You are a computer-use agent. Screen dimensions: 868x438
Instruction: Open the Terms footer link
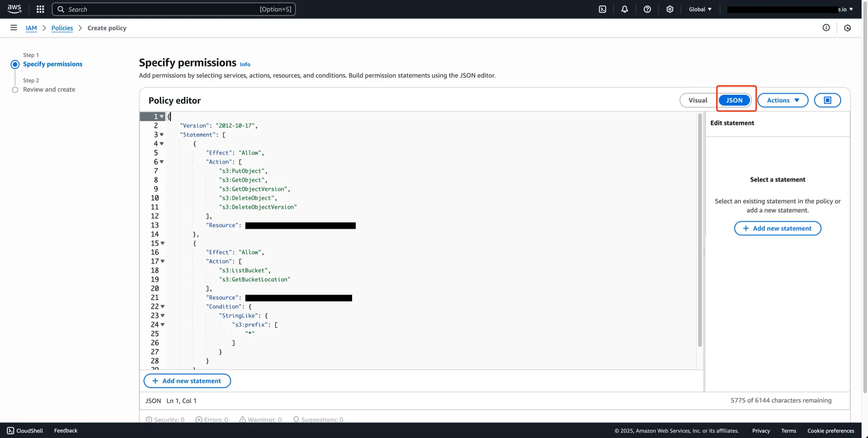click(x=788, y=431)
